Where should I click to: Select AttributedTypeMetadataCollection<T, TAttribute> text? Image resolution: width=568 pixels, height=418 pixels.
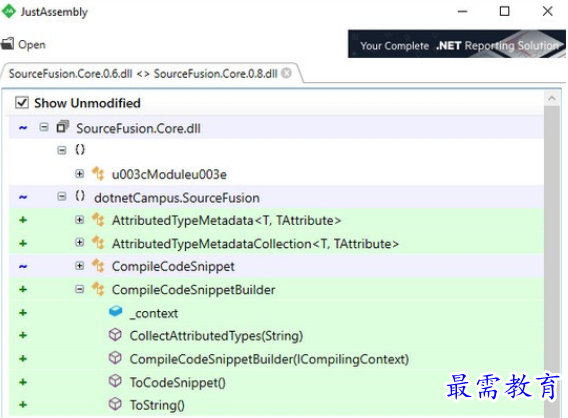(255, 243)
